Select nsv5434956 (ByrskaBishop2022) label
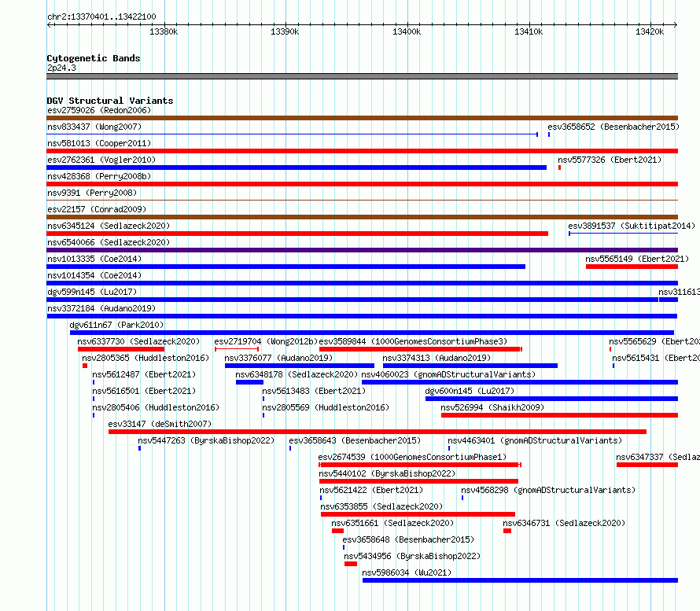 pyautogui.click(x=412, y=556)
